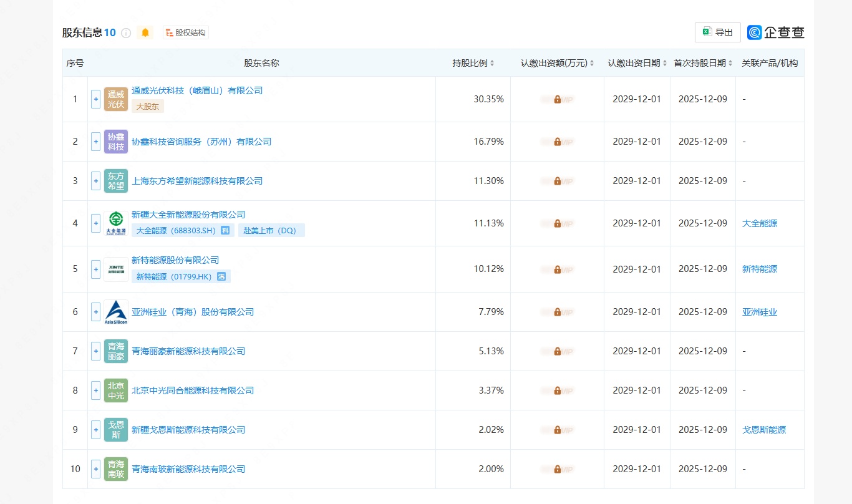Open 协鑫科技咨询服务（苏州）有限公司 link
The image size is (852, 504).
[201, 142]
